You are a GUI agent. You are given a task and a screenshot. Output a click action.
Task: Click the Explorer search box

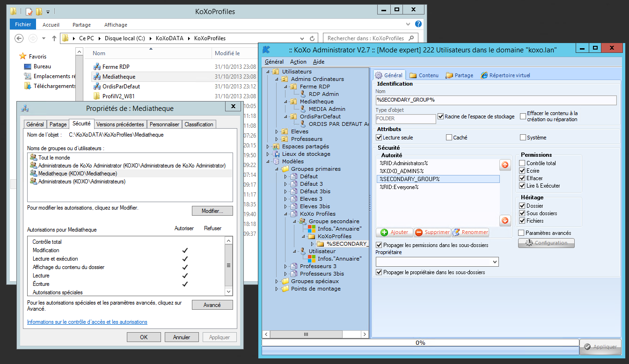click(x=370, y=38)
